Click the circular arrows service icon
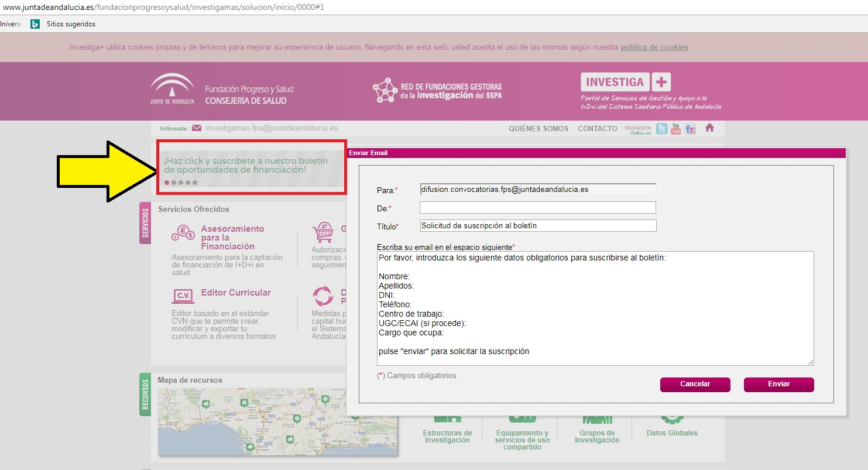The image size is (868, 470). click(x=323, y=296)
